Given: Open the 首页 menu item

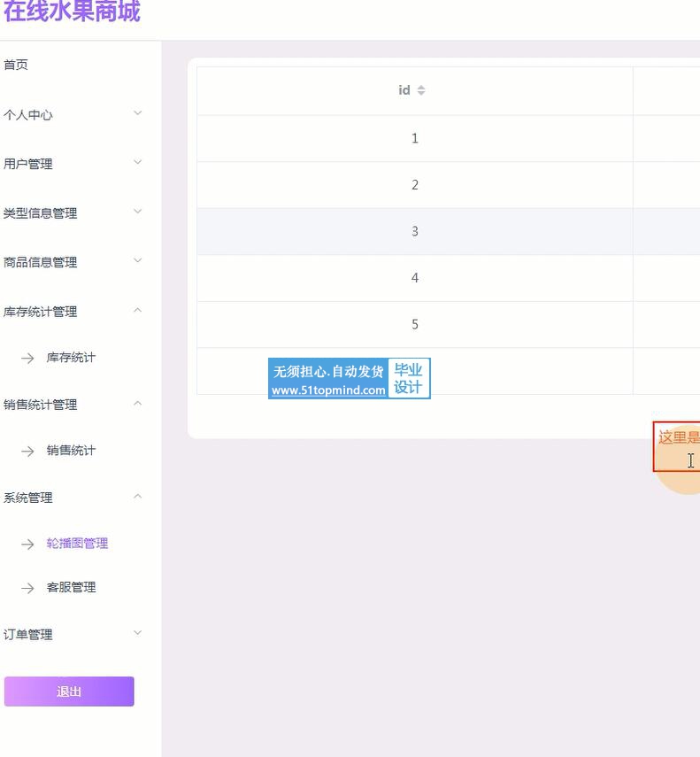Looking at the screenshot, I should (x=15, y=65).
